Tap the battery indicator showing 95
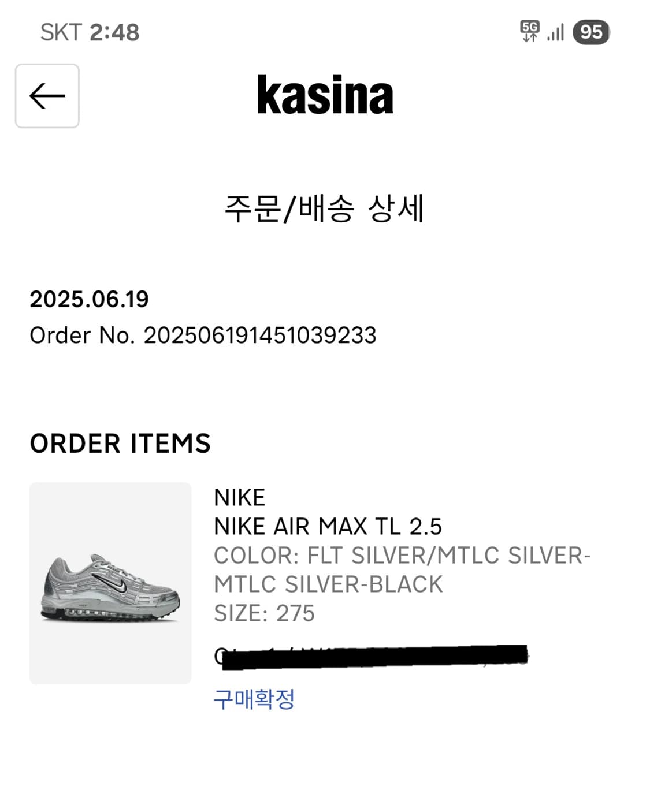 coord(590,32)
